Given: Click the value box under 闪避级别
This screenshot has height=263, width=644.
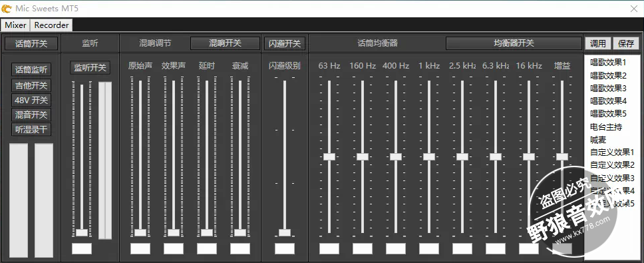Looking at the screenshot, I should [285, 248].
